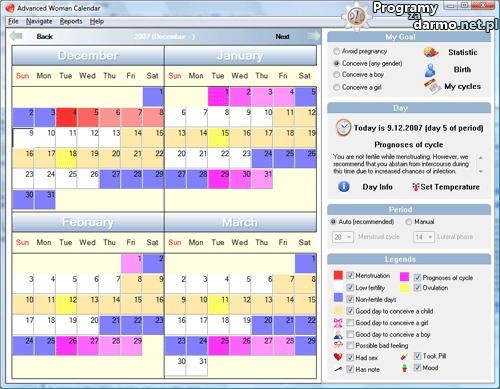The height and width of the screenshot is (389, 500).
Task: Uncheck the Menstruation legend checkbox
Action: pos(350,275)
